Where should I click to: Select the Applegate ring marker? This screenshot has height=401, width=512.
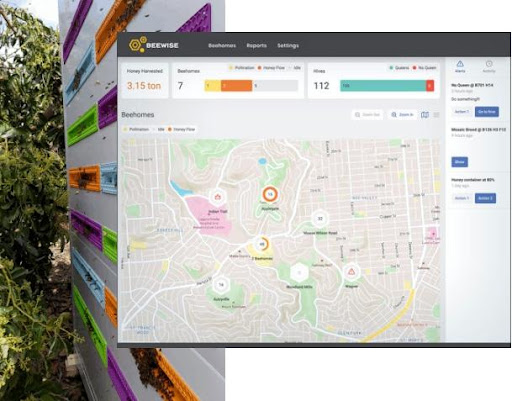coord(270,194)
